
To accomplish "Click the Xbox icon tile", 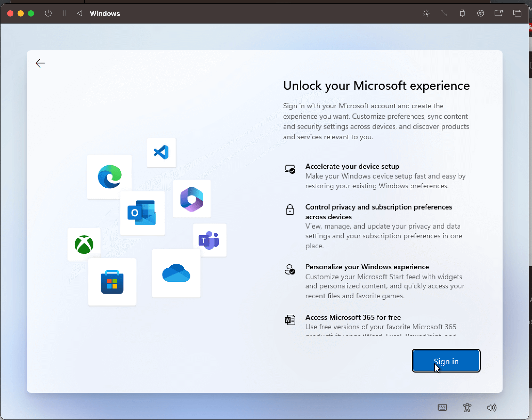I will pos(84,244).
